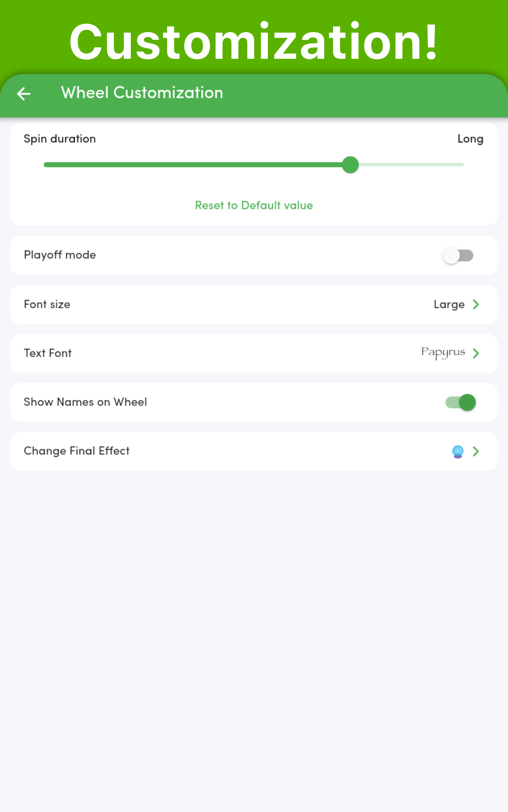This screenshot has height=812, width=508.
Task: Turn off Show Names on Wheel switch
Action: coord(461,402)
